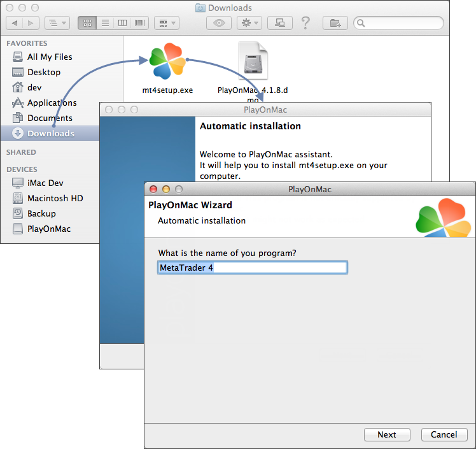
Task: Switch to Cover Flow view
Action: pyautogui.click(x=139, y=23)
